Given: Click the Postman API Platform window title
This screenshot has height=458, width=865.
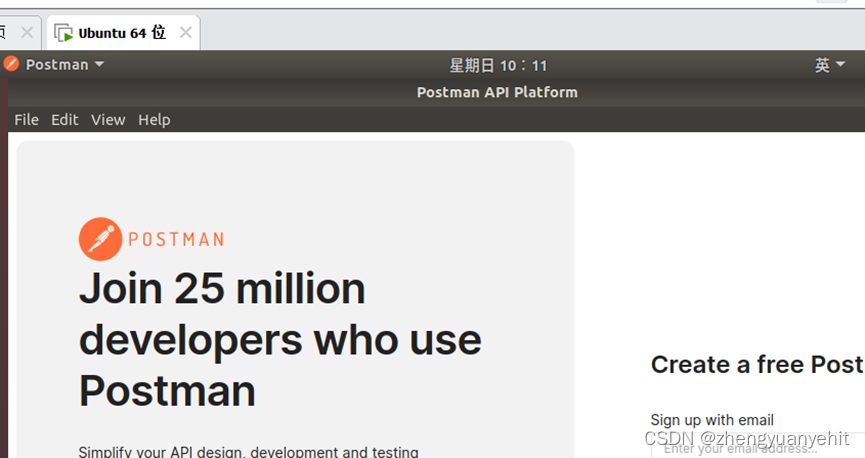Looking at the screenshot, I should pyautogui.click(x=497, y=92).
